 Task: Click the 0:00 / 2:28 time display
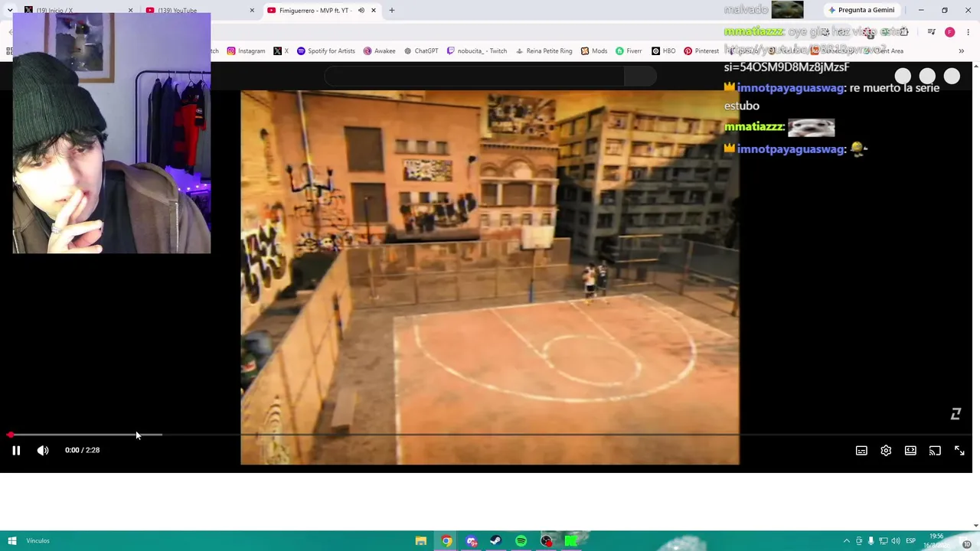click(82, 450)
